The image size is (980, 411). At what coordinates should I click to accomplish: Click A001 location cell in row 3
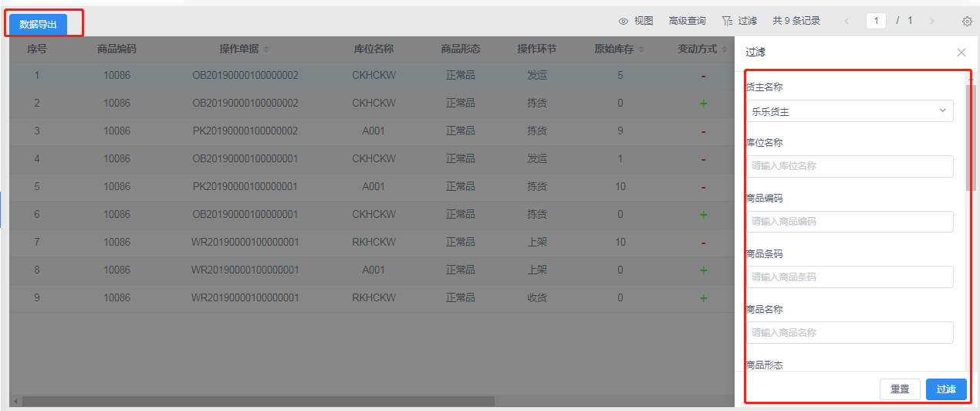[x=373, y=131]
